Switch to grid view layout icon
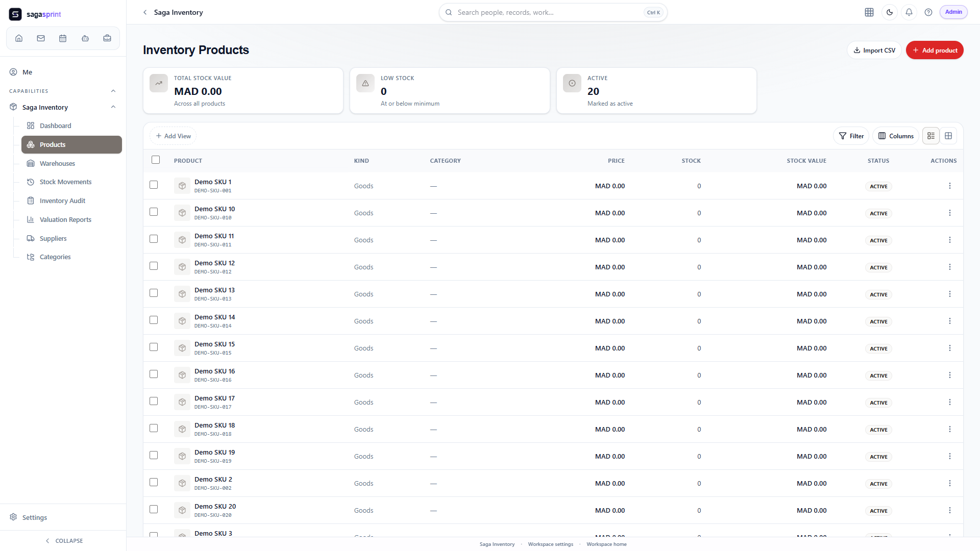The image size is (980, 551). [948, 136]
